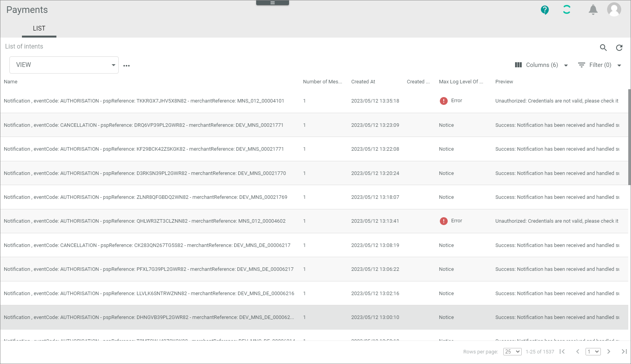Click the teal sync status icon
This screenshot has height=364, width=631.
pyautogui.click(x=566, y=10)
